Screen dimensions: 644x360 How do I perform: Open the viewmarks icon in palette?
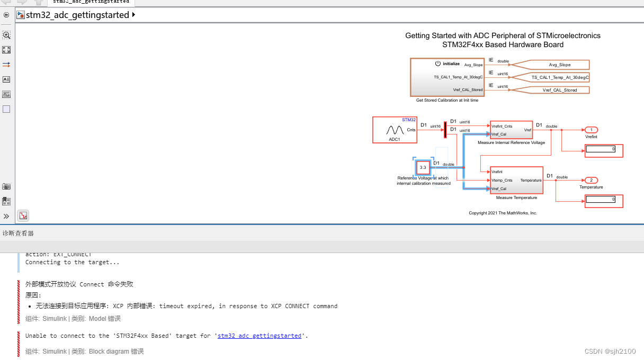6,201
